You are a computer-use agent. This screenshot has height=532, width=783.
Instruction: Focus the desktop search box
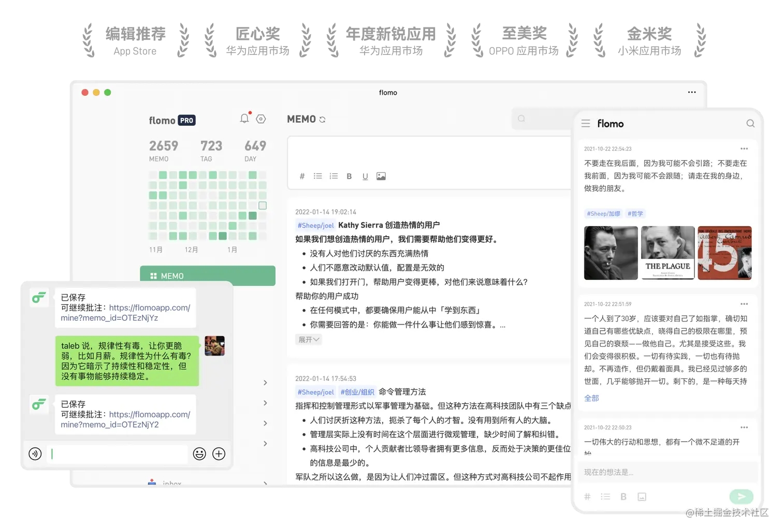click(x=541, y=119)
